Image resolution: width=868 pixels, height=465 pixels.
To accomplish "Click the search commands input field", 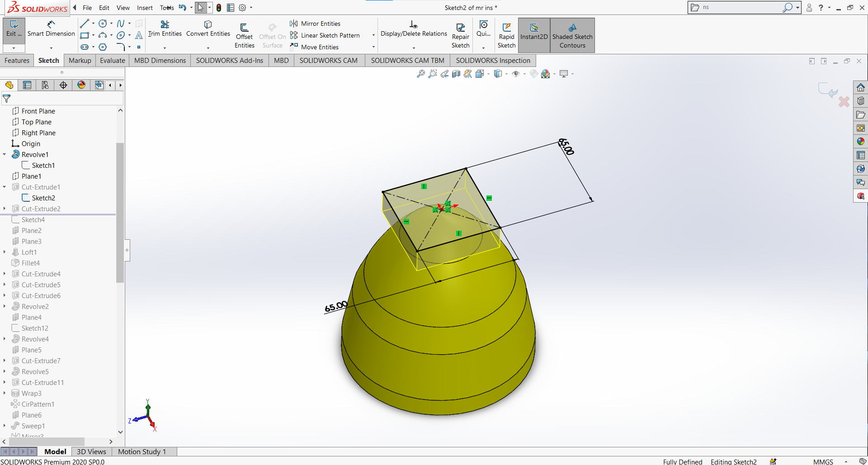I will click(x=741, y=7).
